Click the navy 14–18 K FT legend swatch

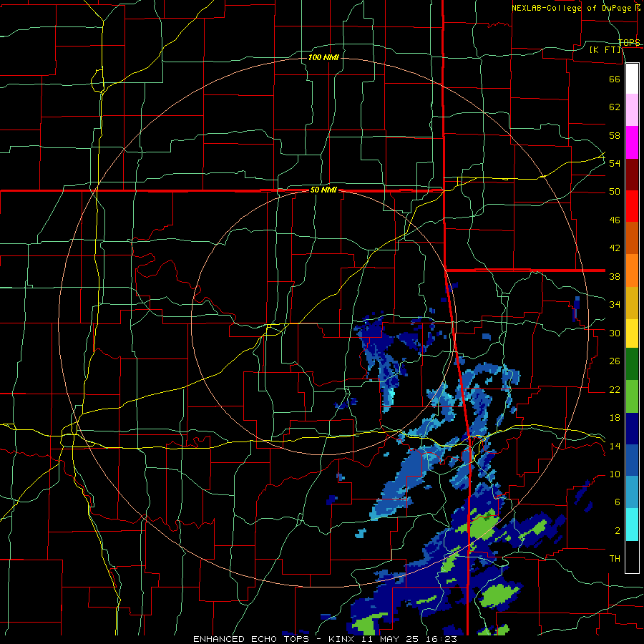point(632,429)
